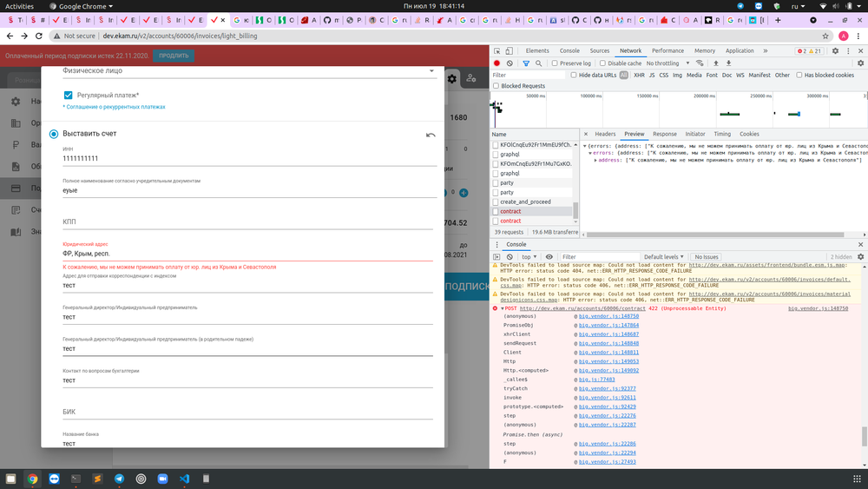This screenshot has width=868, height=489.
Task: Switch to the Elements tab
Action: click(x=537, y=51)
